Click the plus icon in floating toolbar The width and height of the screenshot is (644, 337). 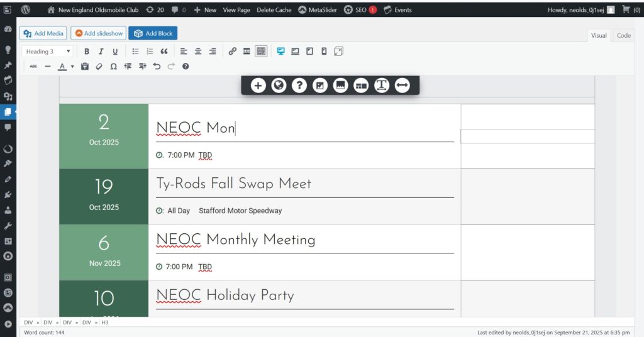coord(258,86)
